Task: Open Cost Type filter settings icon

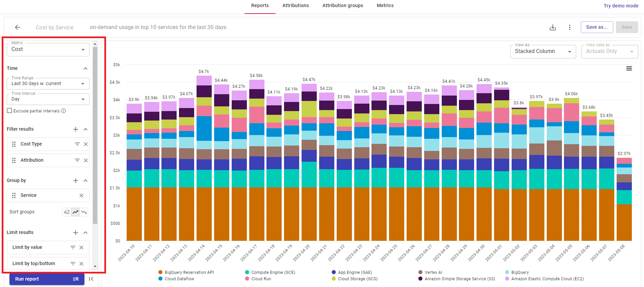Action: [x=77, y=144]
